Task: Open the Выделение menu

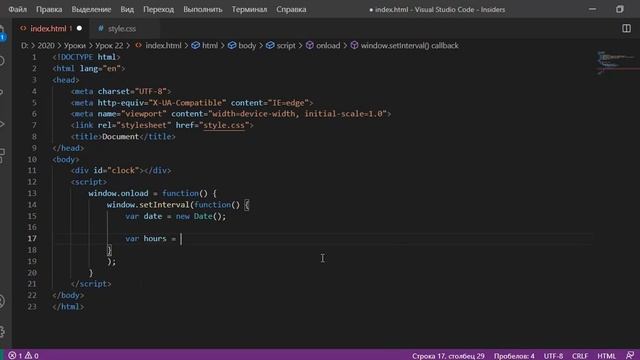Action: pos(91,9)
